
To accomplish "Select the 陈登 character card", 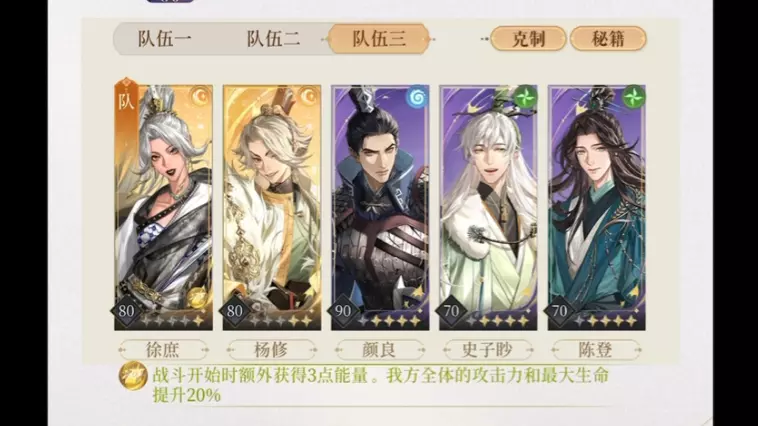I will click(x=597, y=208).
